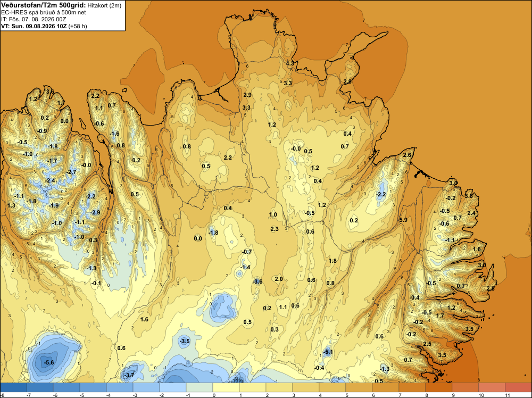This screenshot has height=398, width=532.
Task: Select the legend swatch between 10 and 11
Action: point(492,387)
